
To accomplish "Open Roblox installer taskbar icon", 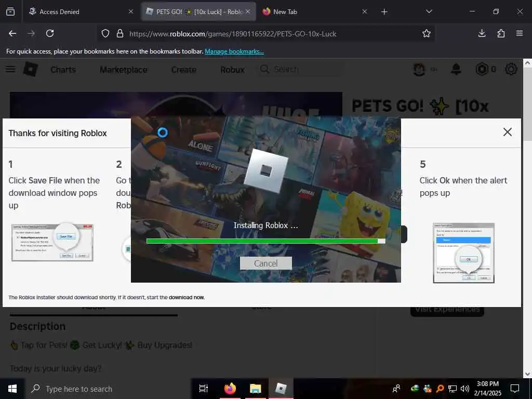I will pyautogui.click(x=281, y=389).
